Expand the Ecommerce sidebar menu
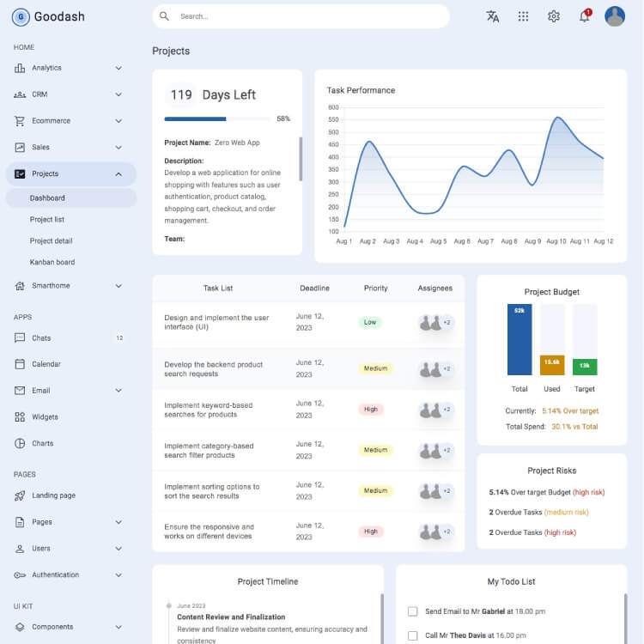 pos(118,121)
